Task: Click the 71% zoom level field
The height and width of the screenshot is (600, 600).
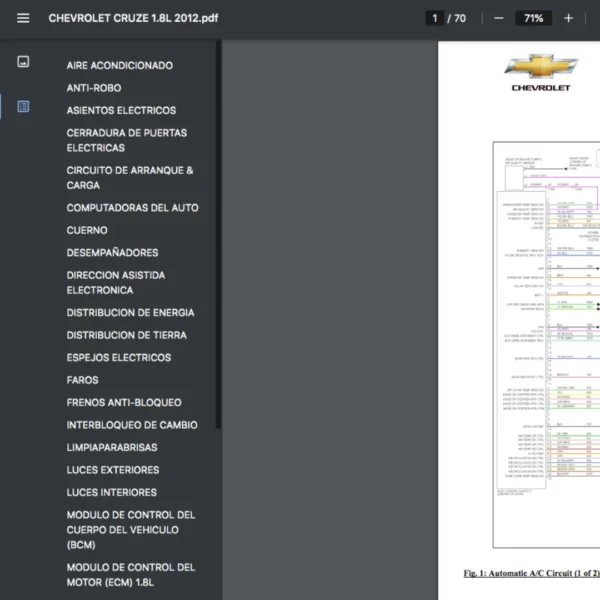Action: click(533, 18)
